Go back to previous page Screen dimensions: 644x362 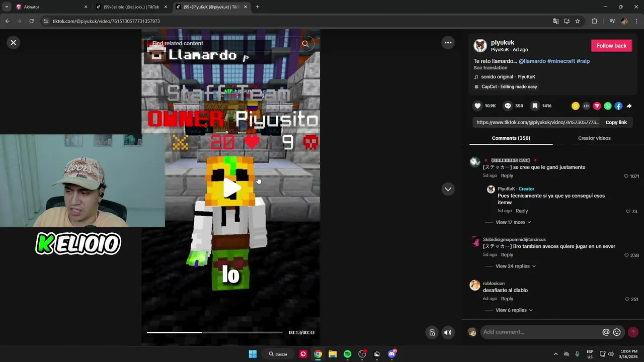tap(8, 21)
